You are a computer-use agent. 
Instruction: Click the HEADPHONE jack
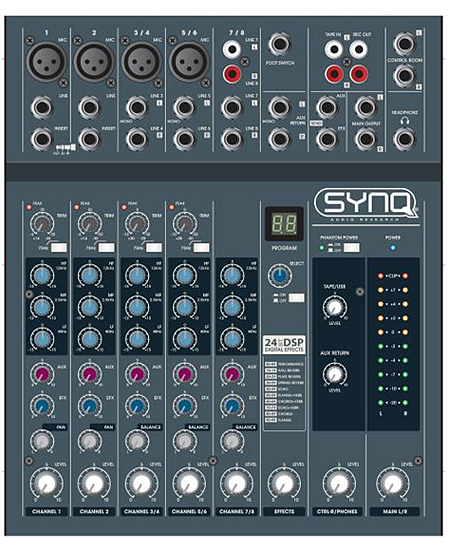(x=404, y=139)
